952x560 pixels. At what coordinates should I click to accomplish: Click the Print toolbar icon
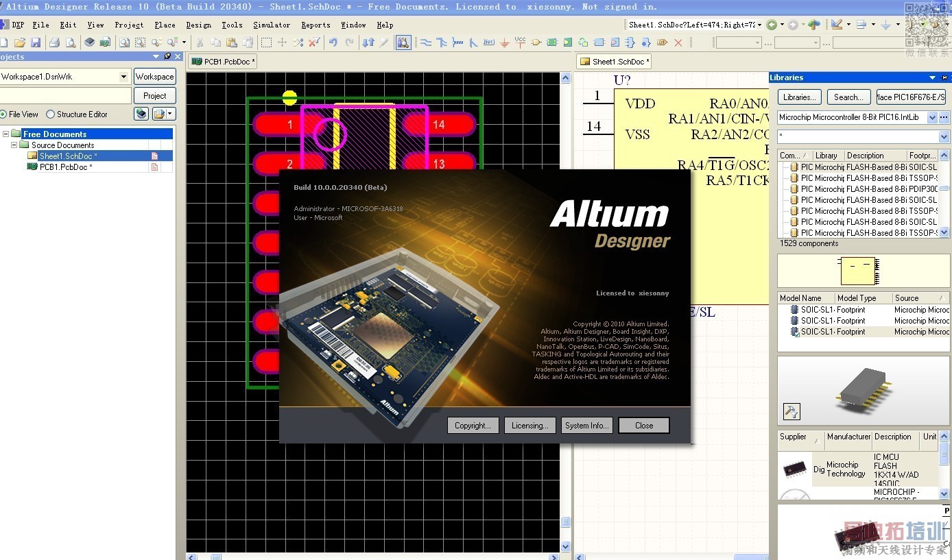[54, 42]
